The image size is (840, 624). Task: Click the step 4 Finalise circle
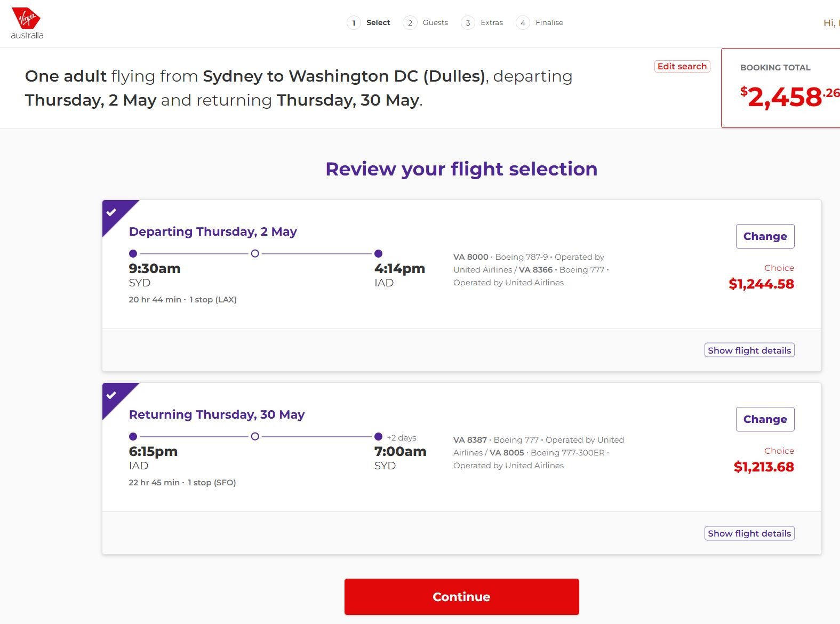(x=523, y=23)
